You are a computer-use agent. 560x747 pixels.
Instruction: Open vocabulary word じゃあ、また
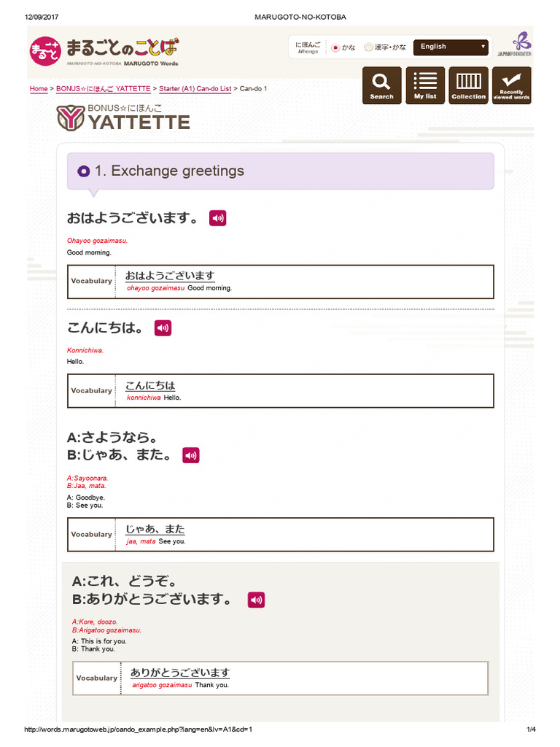155,529
